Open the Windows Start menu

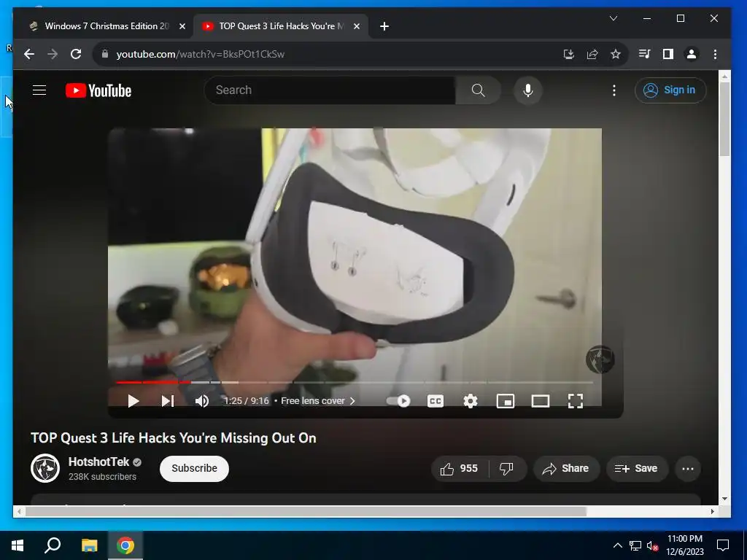[18, 545]
